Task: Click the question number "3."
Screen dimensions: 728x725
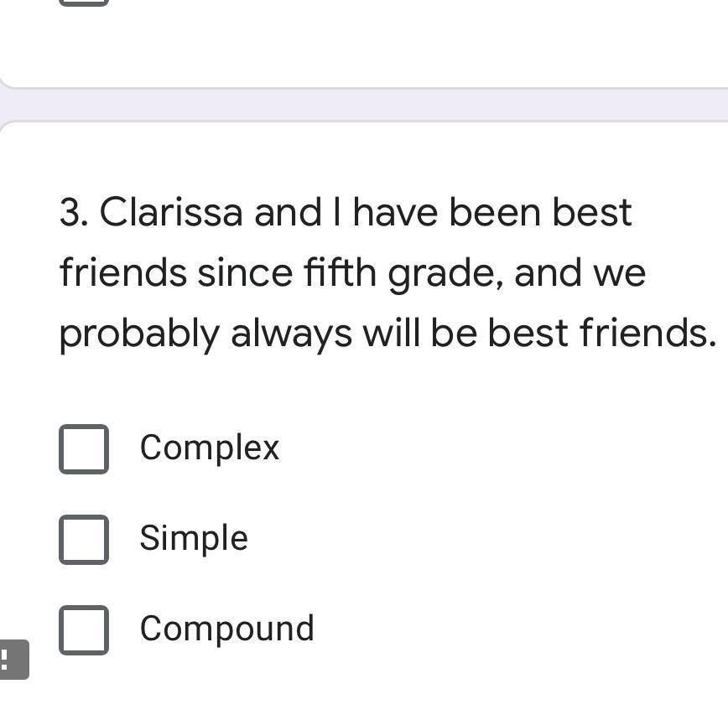Action: tap(74, 213)
